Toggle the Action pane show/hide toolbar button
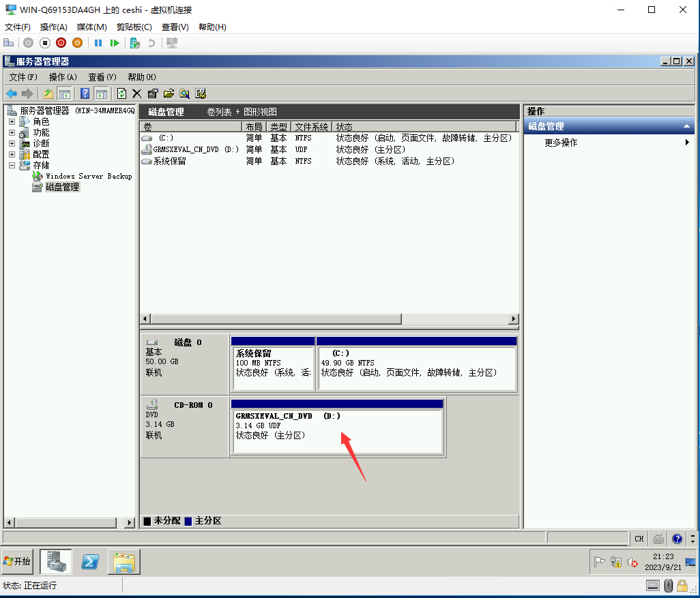Screen dimensions: 700x598 101,93
